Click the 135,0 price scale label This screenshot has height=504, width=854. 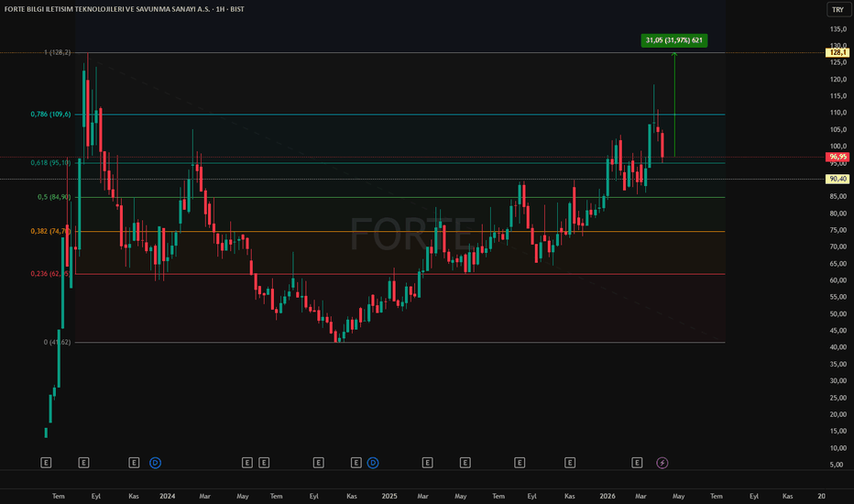click(x=838, y=29)
